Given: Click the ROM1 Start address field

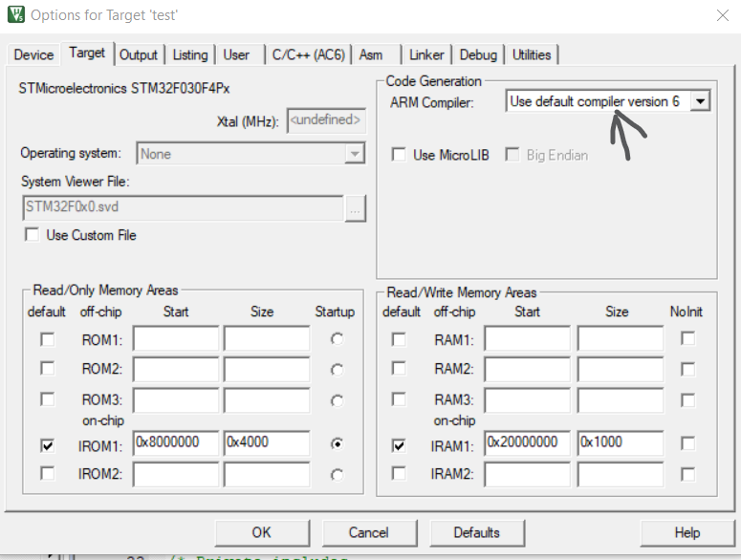Looking at the screenshot, I should tap(176, 338).
